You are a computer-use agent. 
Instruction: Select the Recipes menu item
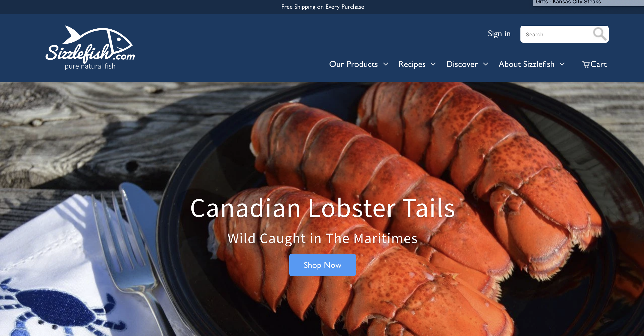(412, 64)
